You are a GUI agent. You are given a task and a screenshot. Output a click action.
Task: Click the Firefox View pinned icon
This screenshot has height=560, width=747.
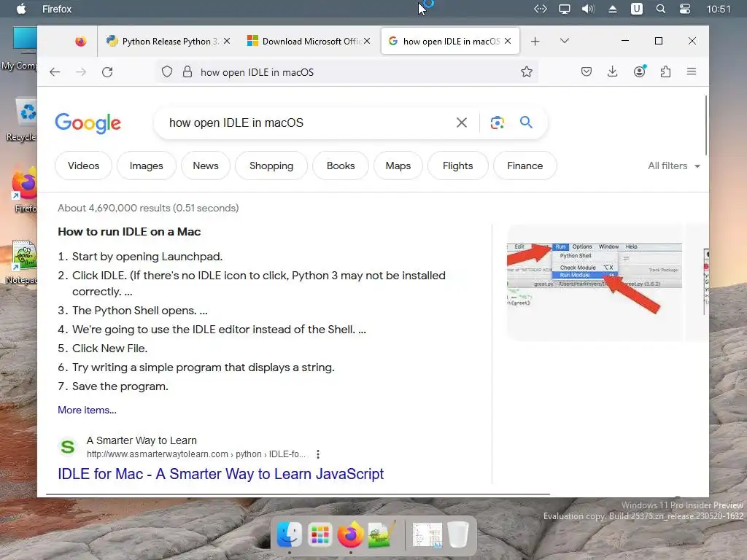80,42
